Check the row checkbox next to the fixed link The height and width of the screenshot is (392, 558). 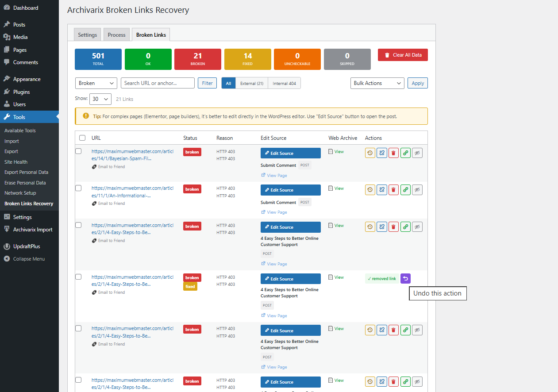click(x=78, y=277)
